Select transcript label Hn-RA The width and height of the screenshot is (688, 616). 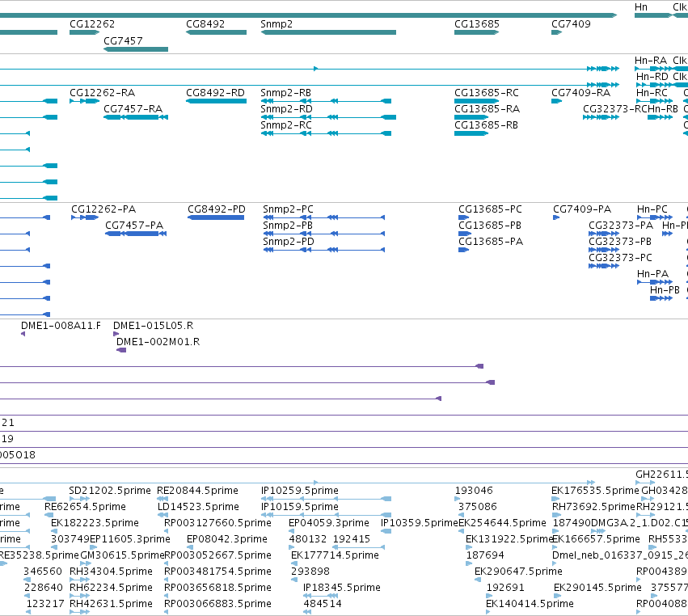coord(651,61)
